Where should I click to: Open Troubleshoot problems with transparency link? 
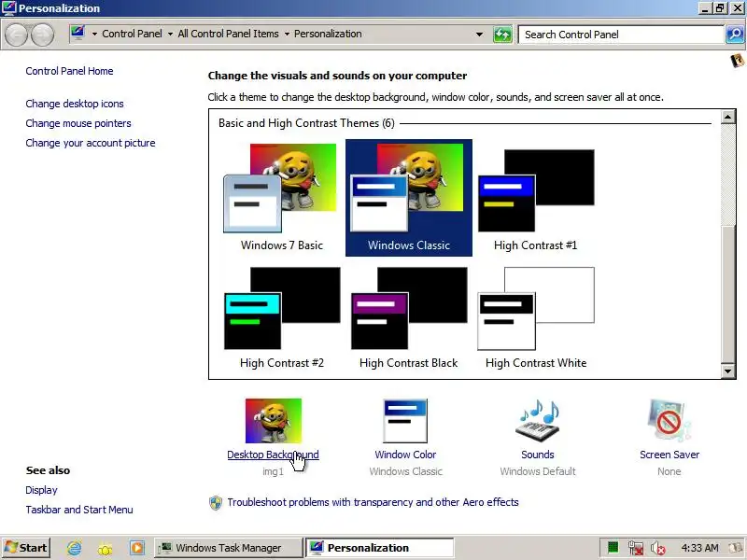pos(373,502)
